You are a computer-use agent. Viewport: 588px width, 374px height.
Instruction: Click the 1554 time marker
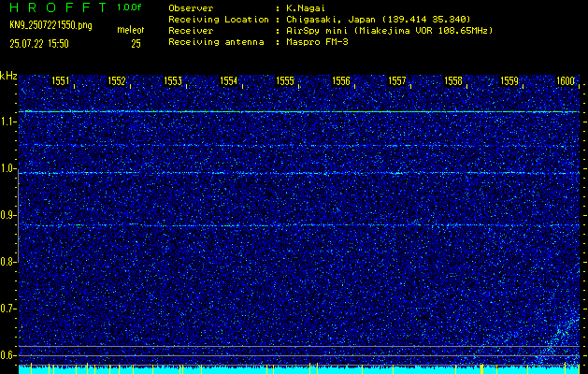[x=229, y=81]
